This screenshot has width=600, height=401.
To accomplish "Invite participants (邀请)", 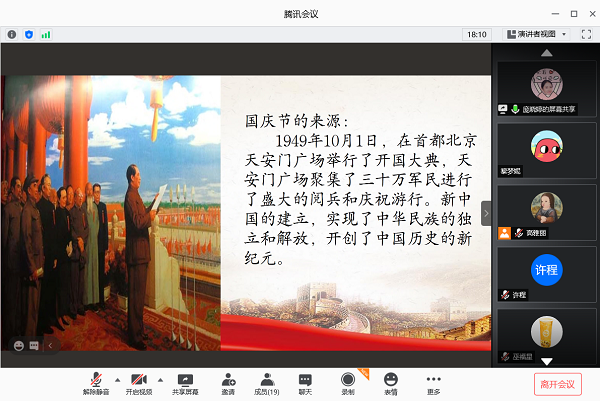I will coord(228,383).
